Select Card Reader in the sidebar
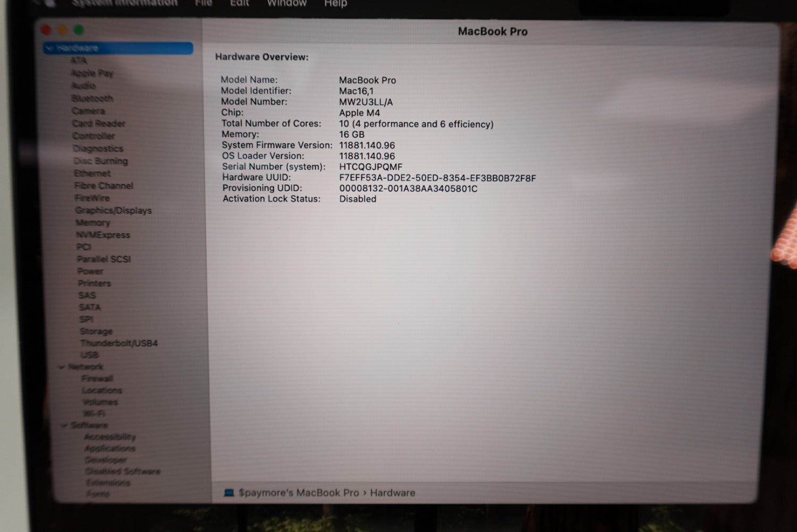The height and width of the screenshot is (532, 797). point(99,123)
